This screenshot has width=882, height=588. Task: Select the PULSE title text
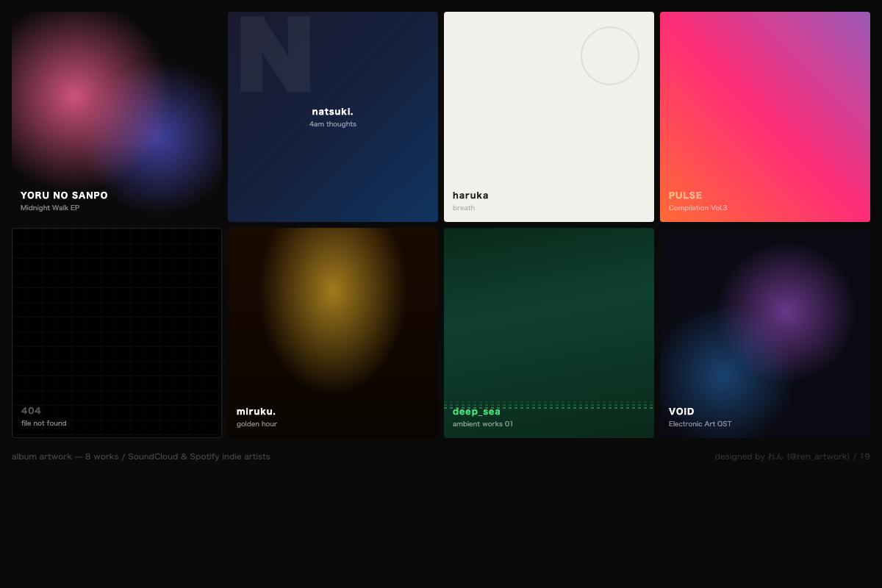click(x=685, y=196)
